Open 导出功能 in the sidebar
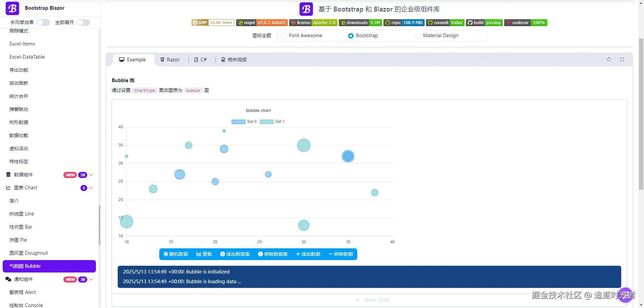 19,70
